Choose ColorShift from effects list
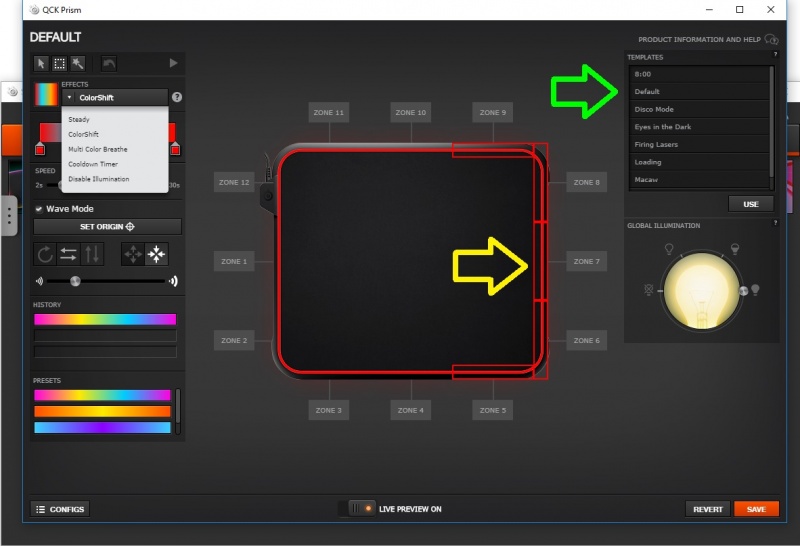 84,134
